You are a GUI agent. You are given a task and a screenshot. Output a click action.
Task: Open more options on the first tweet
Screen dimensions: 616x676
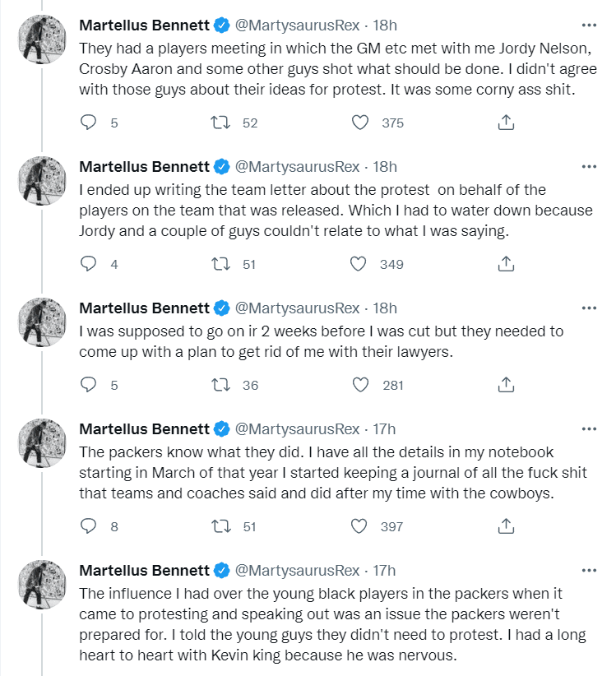click(589, 25)
